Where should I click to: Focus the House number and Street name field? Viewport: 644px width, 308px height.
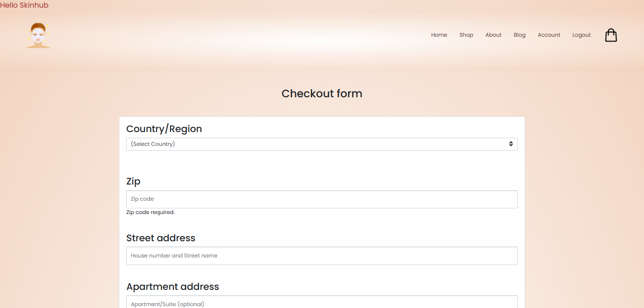pos(322,256)
